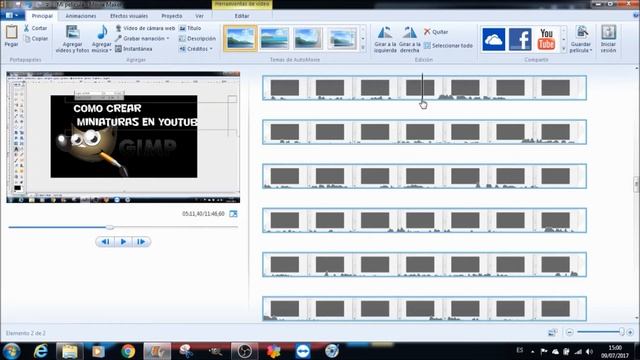Open Internet Explorer from taskbar
This screenshot has height=360, width=640.
pyautogui.click(x=40, y=351)
